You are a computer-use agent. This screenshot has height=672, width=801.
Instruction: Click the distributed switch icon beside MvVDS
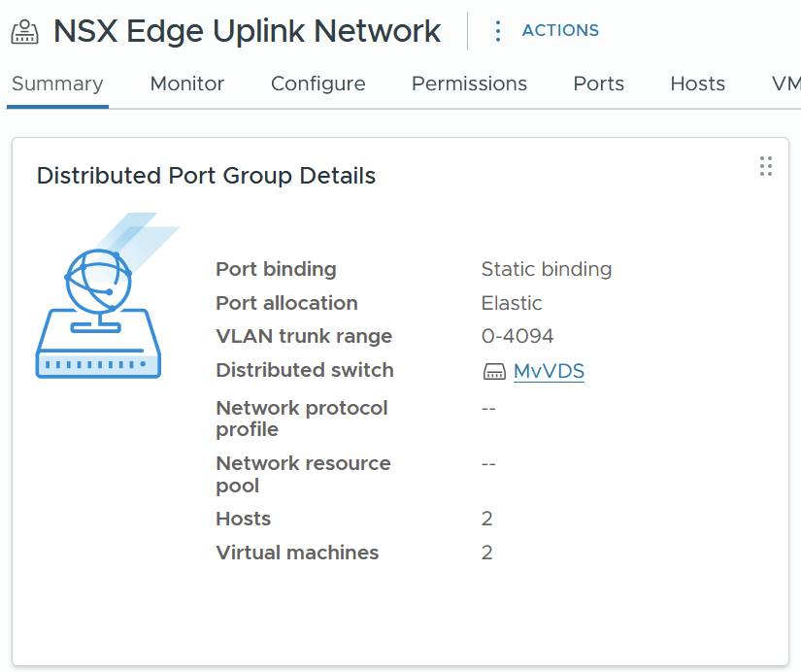pos(494,372)
